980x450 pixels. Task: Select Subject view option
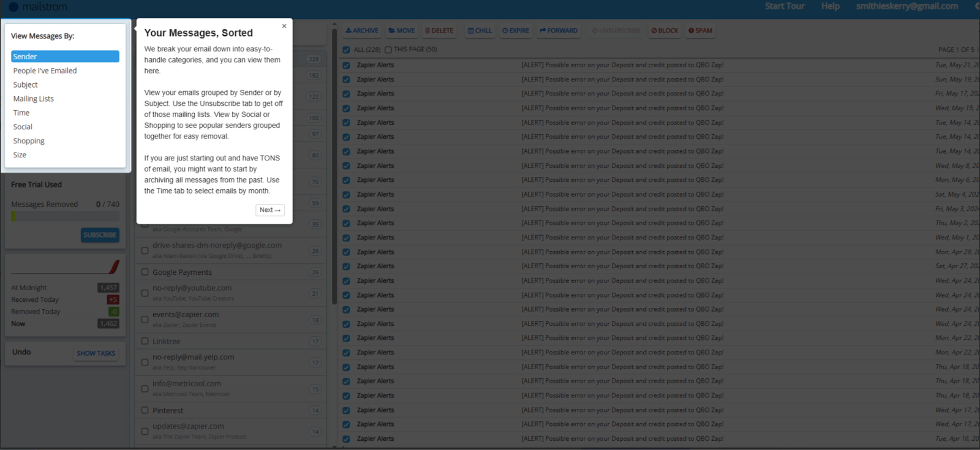click(25, 84)
